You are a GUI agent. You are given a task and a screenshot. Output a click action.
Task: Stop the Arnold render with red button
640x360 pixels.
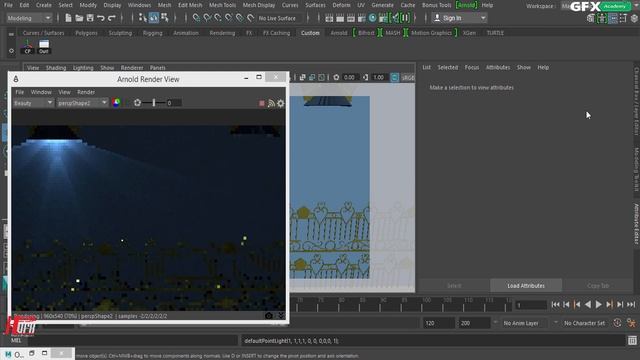pyautogui.click(x=262, y=104)
